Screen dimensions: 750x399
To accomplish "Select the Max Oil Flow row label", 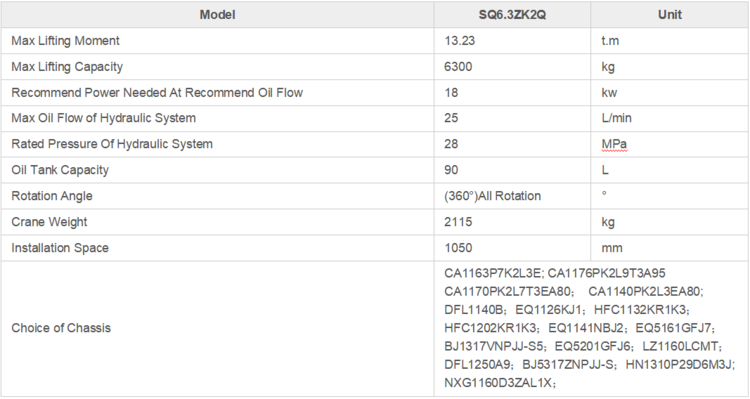I will tap(104, 119).
